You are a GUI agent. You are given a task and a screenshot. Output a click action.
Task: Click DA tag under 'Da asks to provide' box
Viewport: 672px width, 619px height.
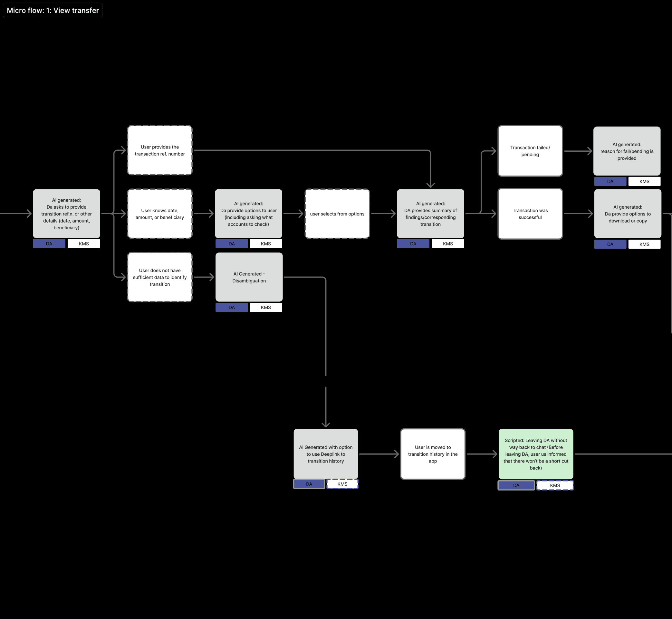49,244
